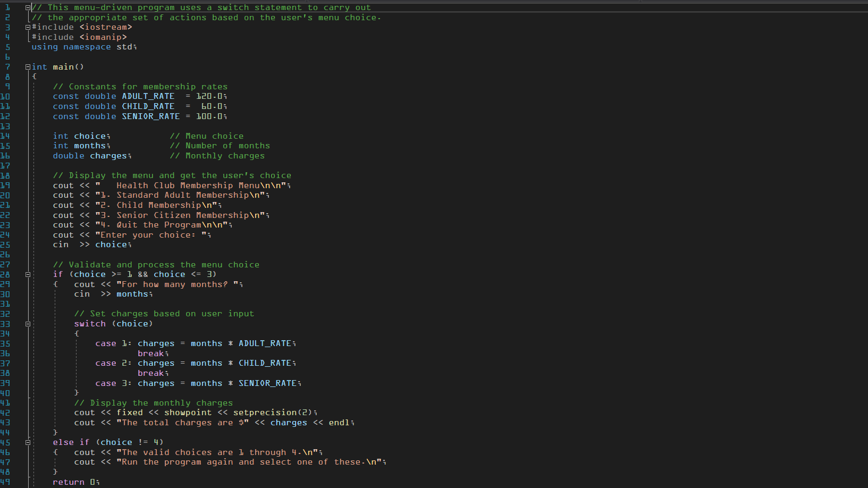Click the setprecision call on line 42

tap(265, 413)
